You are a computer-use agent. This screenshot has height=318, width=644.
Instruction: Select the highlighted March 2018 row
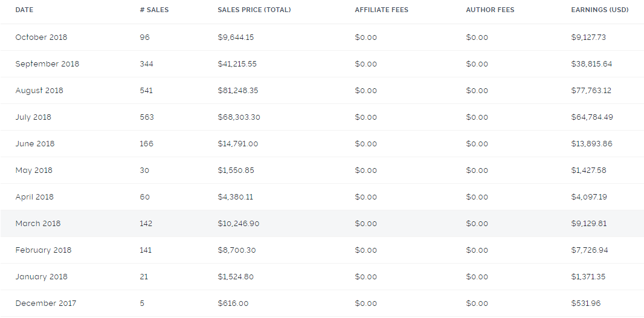pyautogui.click(x=322, y=224)
